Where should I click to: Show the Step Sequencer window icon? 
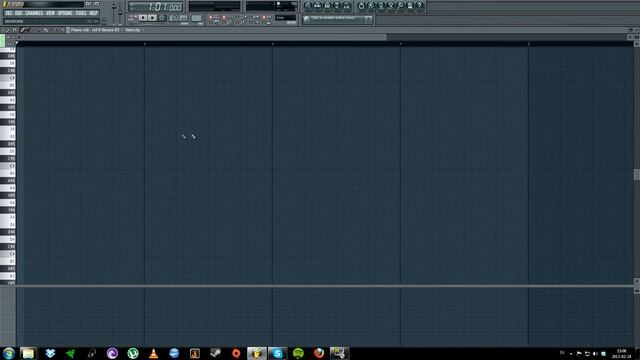coord(318,6)
